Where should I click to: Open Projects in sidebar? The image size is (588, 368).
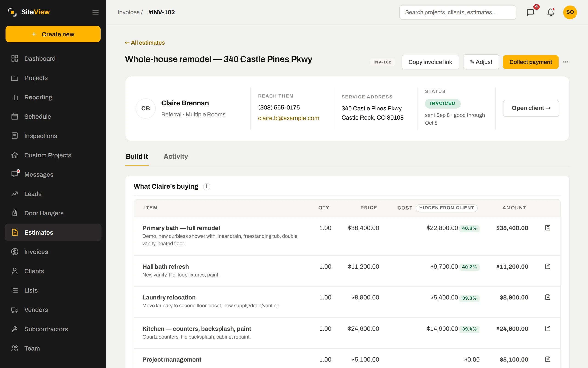click(x=53, y=78)
